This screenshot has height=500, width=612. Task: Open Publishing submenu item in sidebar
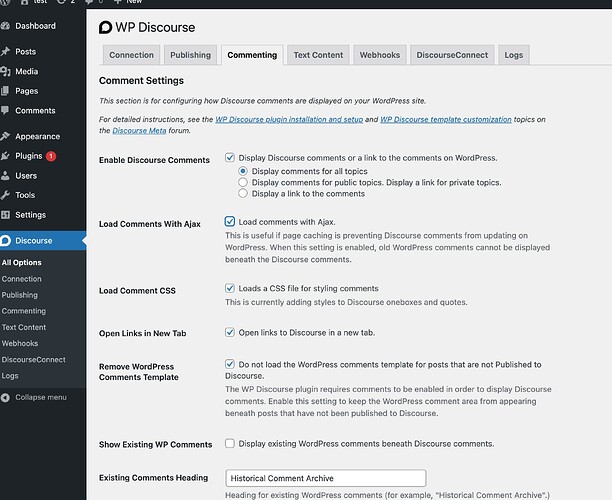(20, 295)
